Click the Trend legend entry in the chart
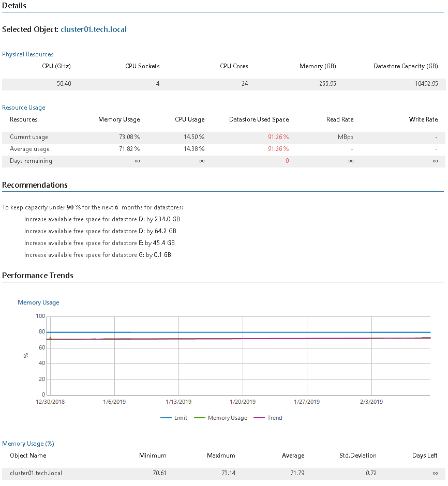 click(268, 418)
